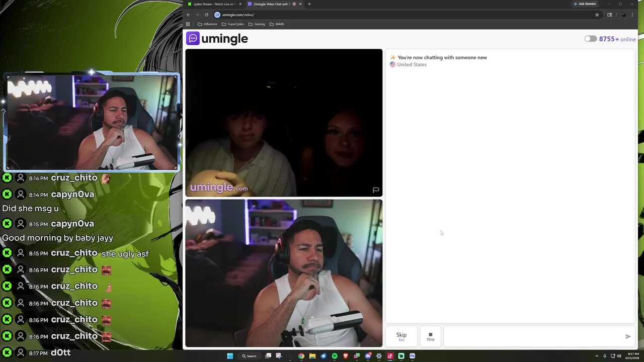Open the browser profile avatar
The image size is (644, 362).
[x=623, y=15]
